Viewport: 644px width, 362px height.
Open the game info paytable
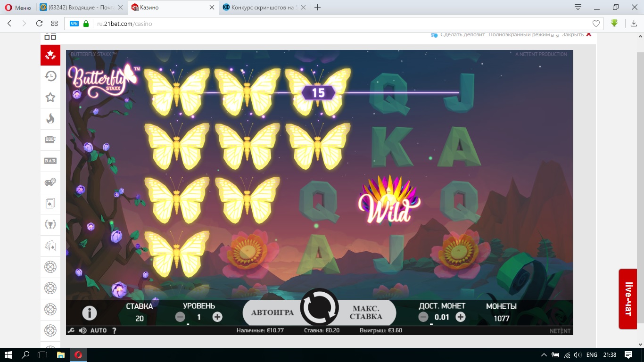click(90, 313)
